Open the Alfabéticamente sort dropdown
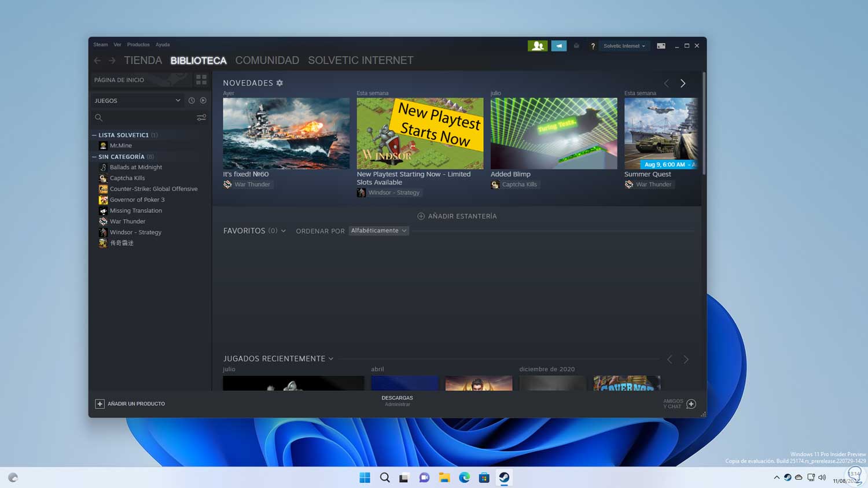This screenshot has height=488, width=868. (378, 231)
